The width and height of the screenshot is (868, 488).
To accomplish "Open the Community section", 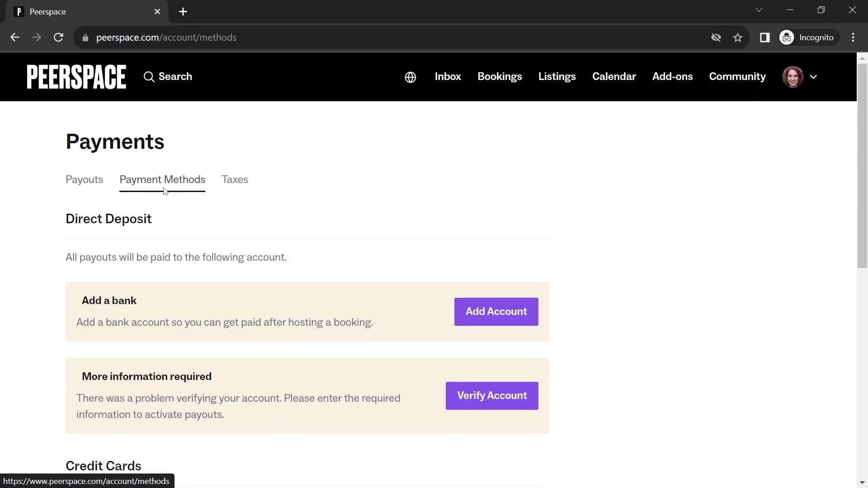I will [x=737, y=76].
